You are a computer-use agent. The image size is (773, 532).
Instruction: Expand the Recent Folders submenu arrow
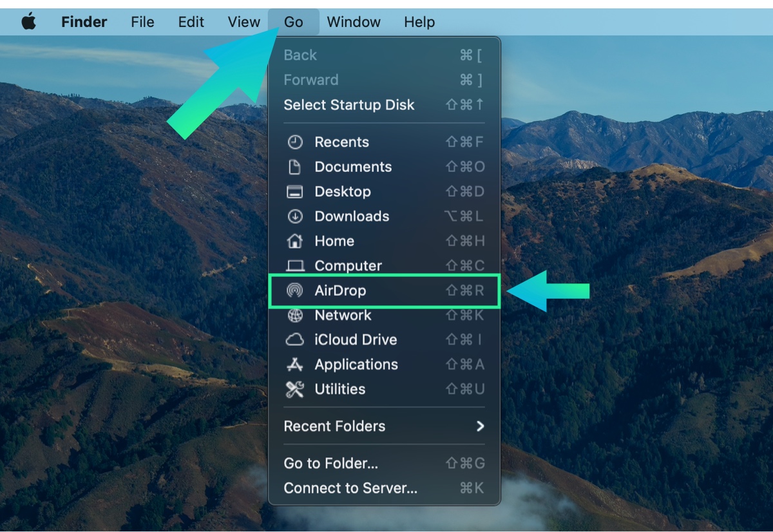pyautogui.click(x=480, y=426)
